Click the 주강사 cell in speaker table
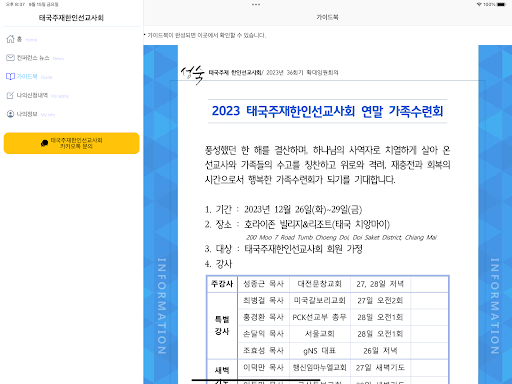512x384 pixels. (222, 284)
